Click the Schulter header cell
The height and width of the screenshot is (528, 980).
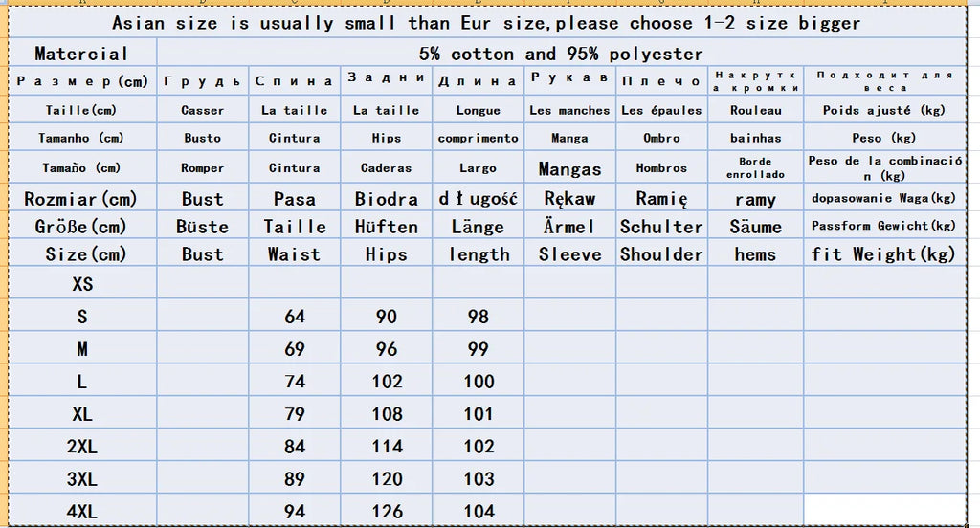click(x=661, y=227)
